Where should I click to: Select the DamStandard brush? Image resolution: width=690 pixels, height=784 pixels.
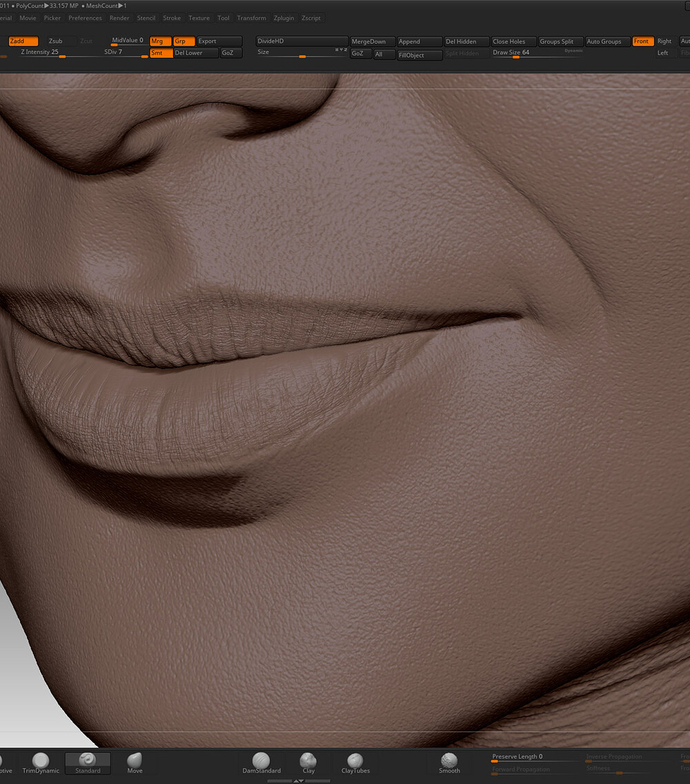pos(262,763)
